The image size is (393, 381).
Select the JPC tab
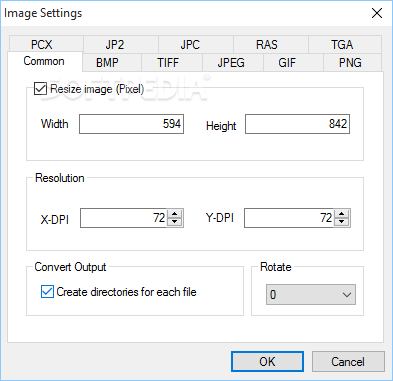(x=196, y=44)
